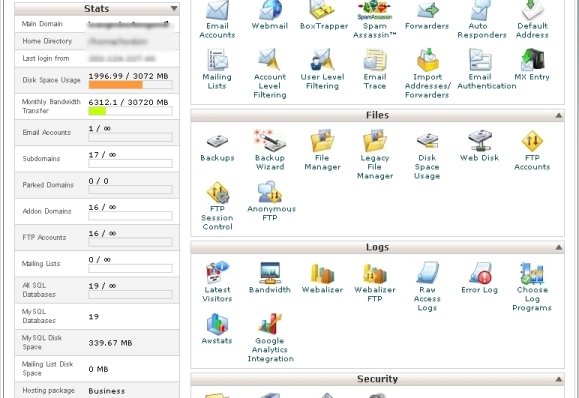
Task: Click the 'MySQL Databases' label
Action: tap(38, 316)
